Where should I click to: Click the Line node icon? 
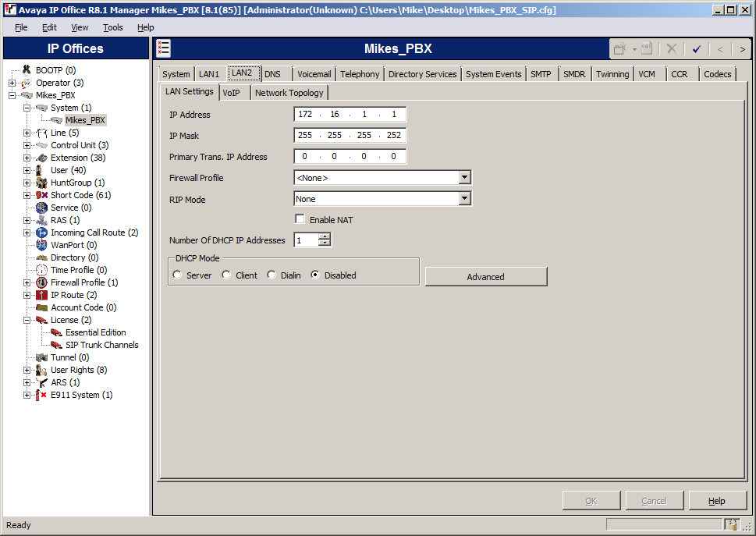pyautogui.click(x=42, y=133)
